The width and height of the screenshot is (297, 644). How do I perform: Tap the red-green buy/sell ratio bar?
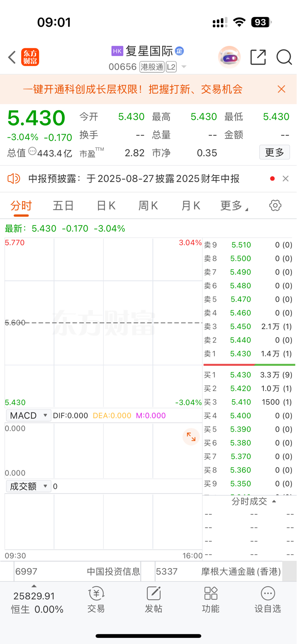[x=249, y=364]
